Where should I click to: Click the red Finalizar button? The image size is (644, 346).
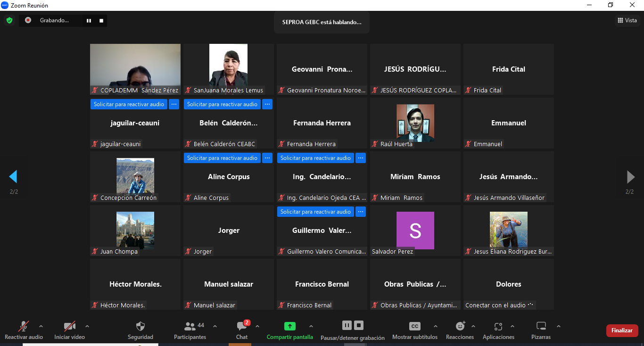(x=622, y=330)
